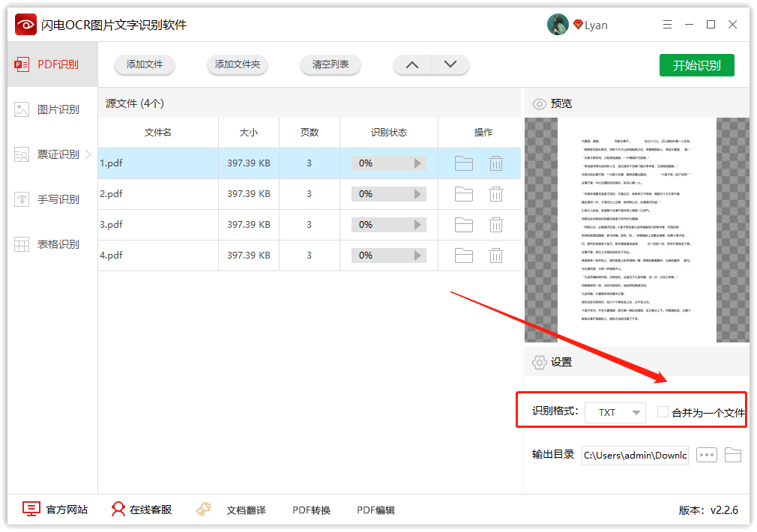Click the 添加文件夹 button
This screenshot has width=757, height=532.
click(238, 64)
